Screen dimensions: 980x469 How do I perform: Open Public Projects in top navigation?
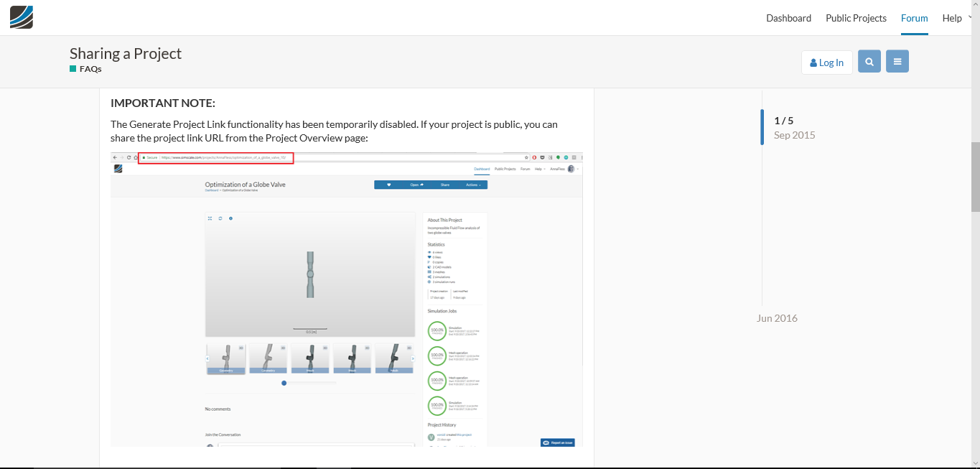coord(856,18)
